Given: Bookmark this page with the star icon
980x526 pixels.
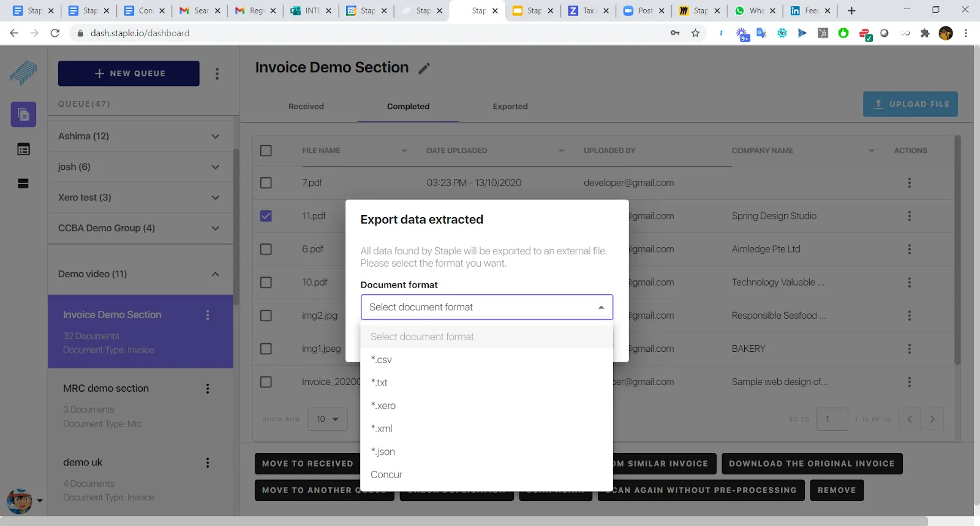Looking at the screenshot, I should (x=695, y=33).
